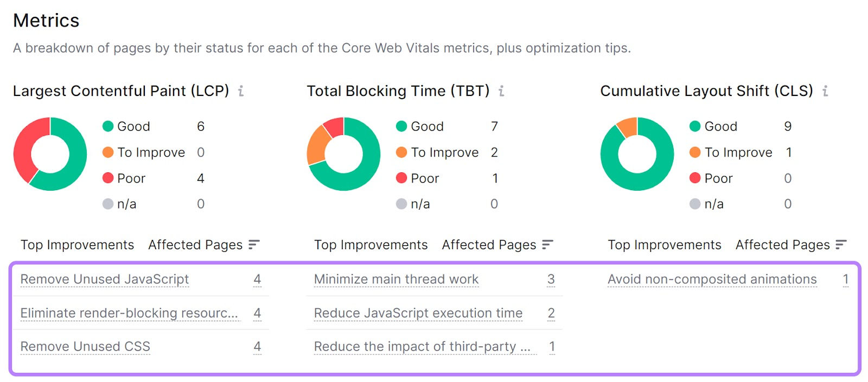Open the Avoid non-composited animations link
Screen dimensions: 868x382
[712, 279]
